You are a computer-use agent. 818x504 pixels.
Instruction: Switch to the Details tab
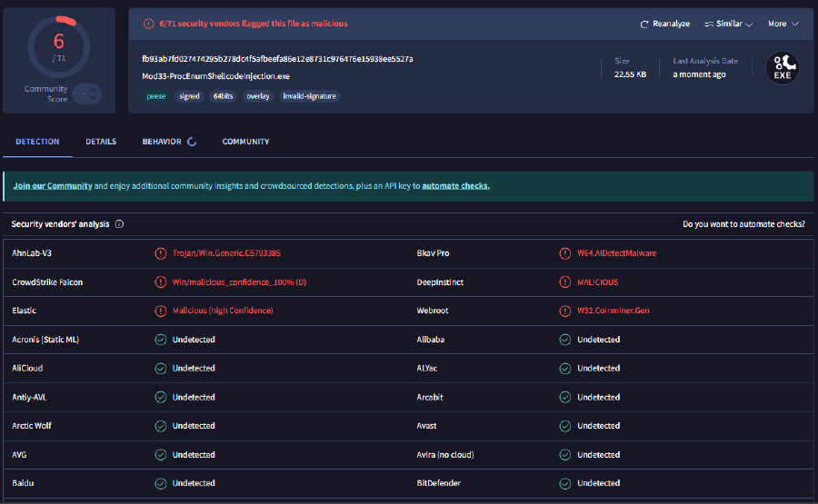pyautogui.click(x=101, y=142)
